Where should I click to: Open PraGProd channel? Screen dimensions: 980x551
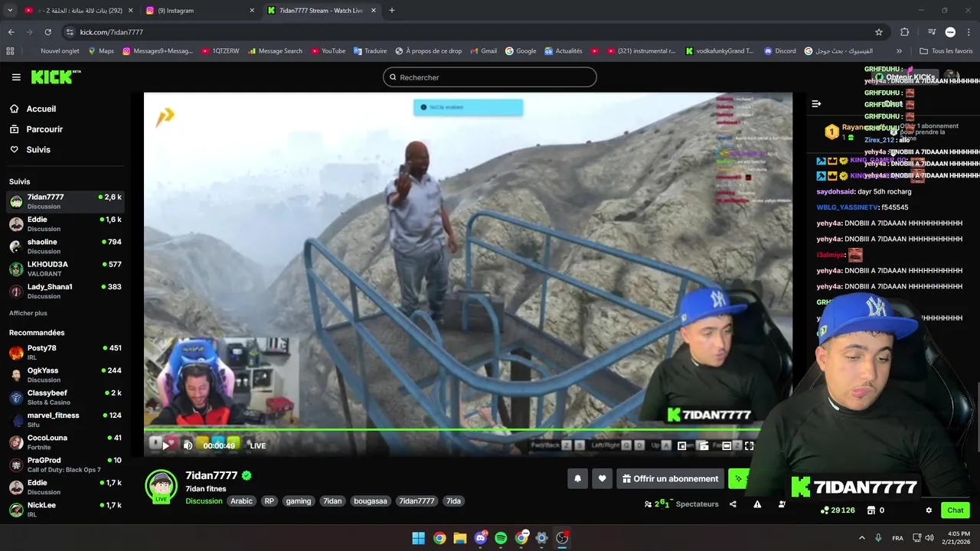click(x=65, y=465)
